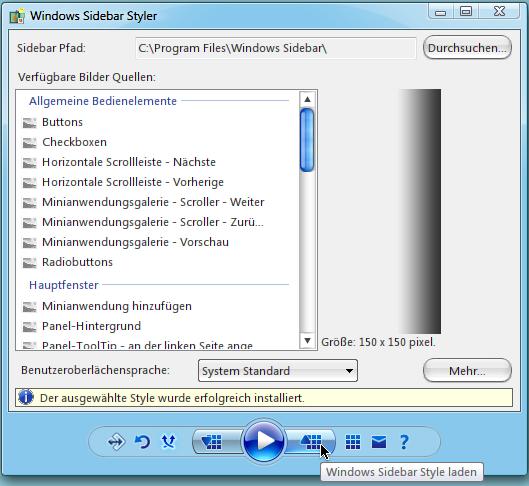Click the save style grid-down button

tap(216, 441)
